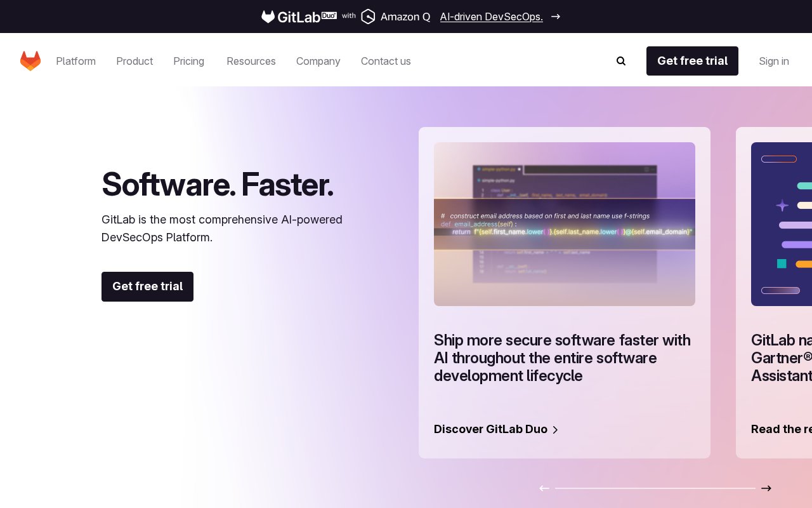The height and width of the screenshot is (508, 812).
Task: Click the 'GitLab is the most comprehensive' paragraph
Action: click(x=222, y=229)
